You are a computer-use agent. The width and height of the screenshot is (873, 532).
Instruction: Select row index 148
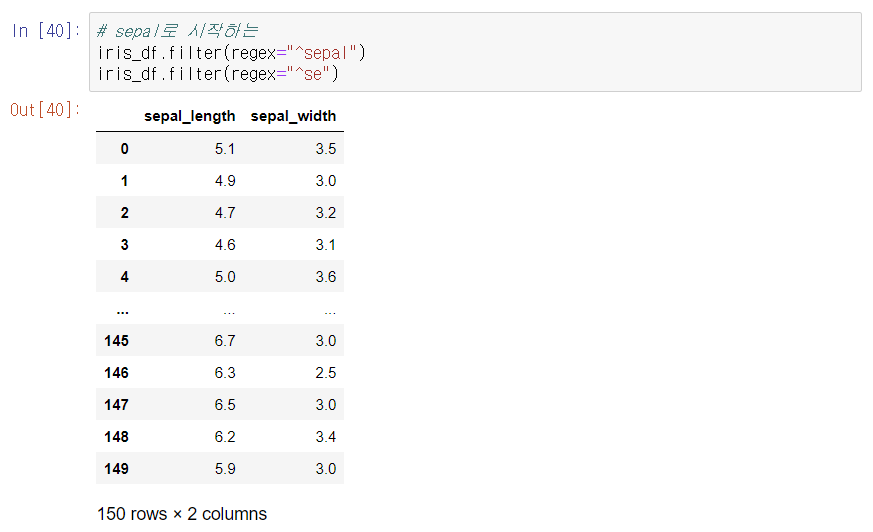[x=116, y=437]
